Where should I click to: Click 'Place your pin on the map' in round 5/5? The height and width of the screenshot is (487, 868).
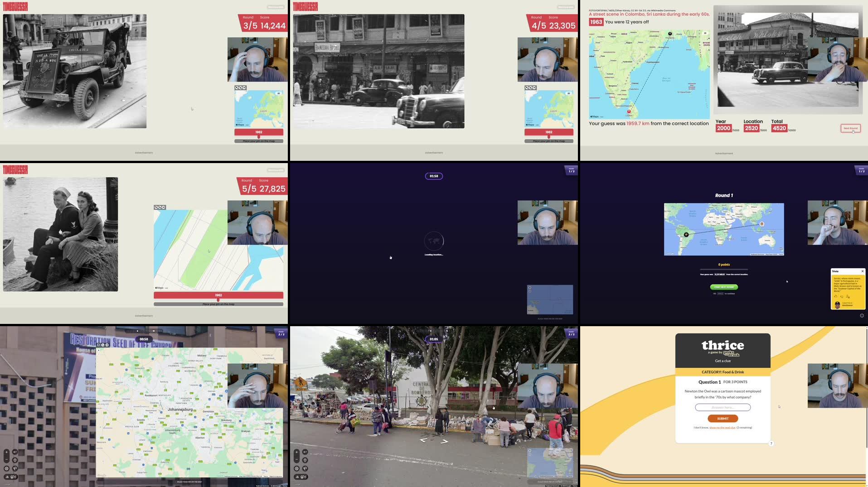218,304
